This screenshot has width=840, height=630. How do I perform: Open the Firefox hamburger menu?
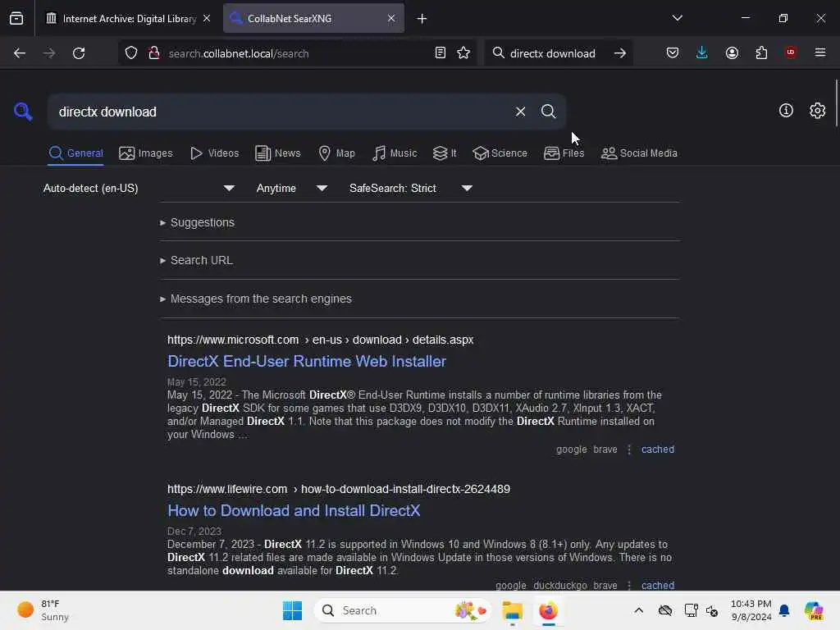[820, 52]
